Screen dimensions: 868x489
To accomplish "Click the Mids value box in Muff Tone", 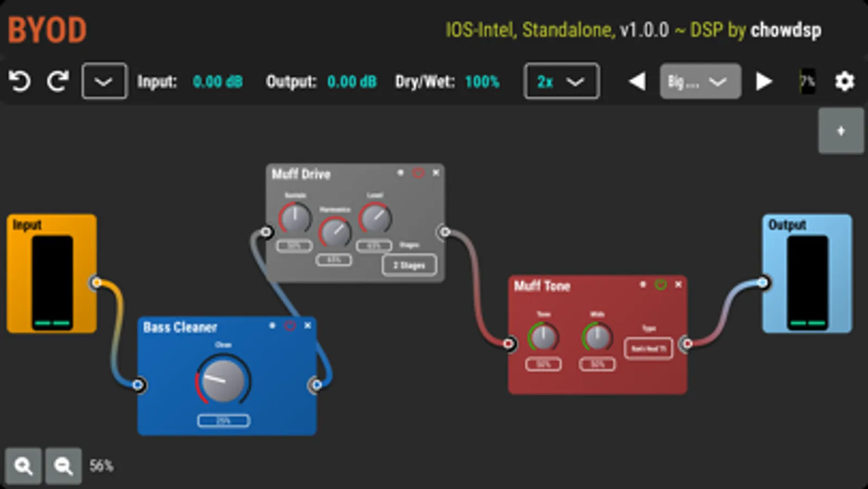I will click(597, 364).
